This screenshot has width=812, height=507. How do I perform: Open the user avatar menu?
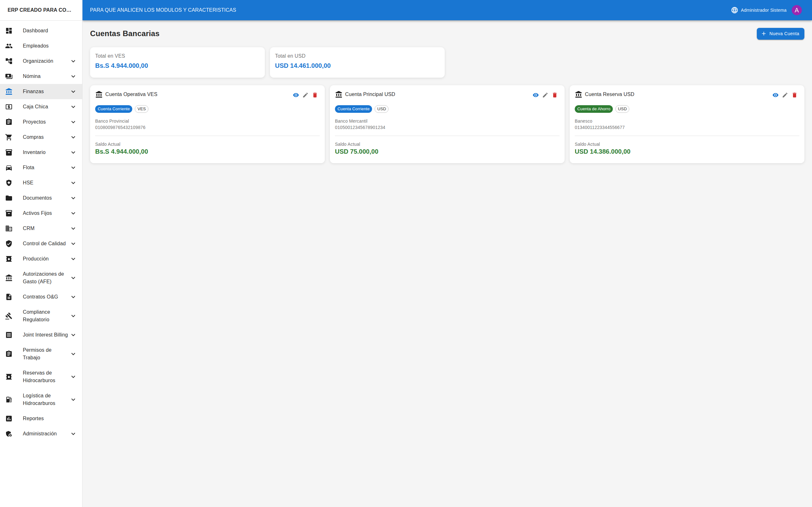pos(796,10)
